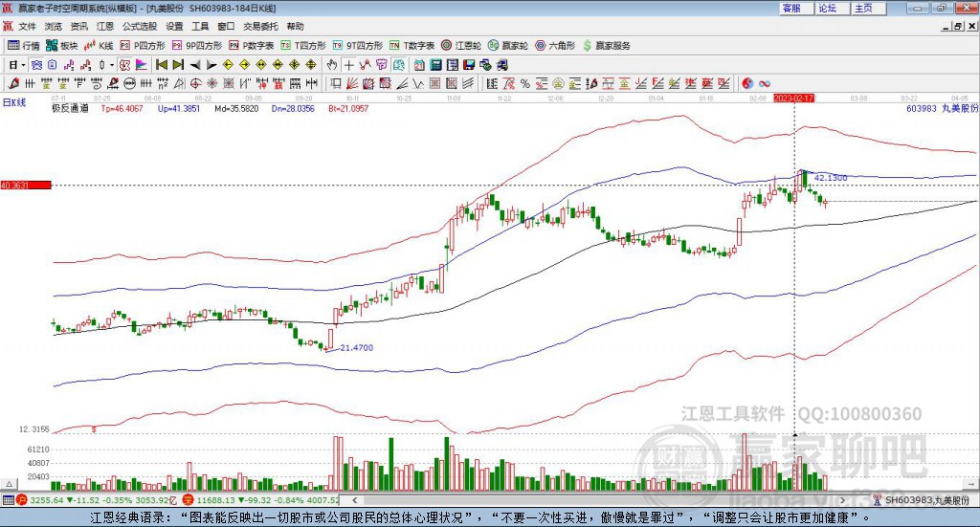This screenshot has height=527, width=980.
Task: Click the yin-yang taiji icon
Action: coord(748,83)
